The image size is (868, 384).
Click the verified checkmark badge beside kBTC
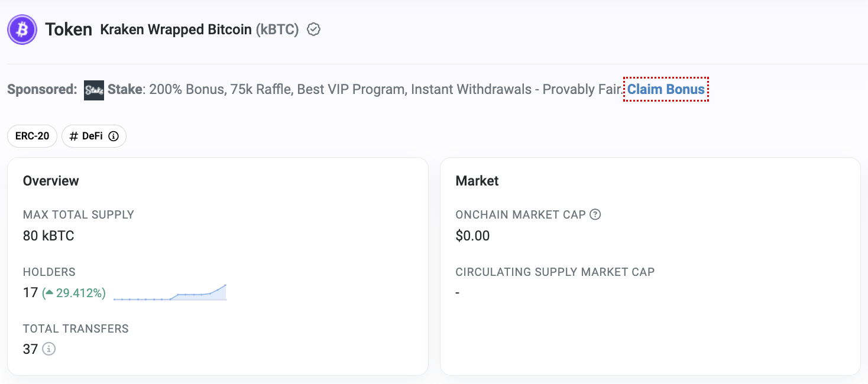(x=314, y=30)
